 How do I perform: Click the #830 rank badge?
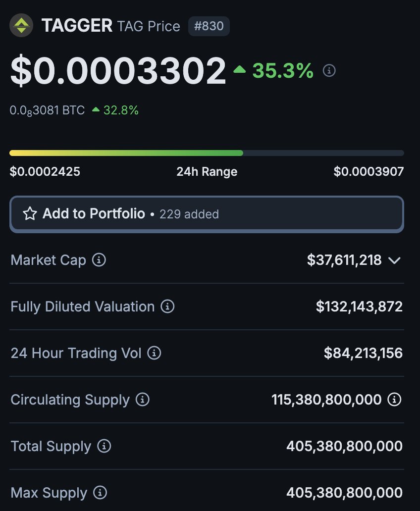(x=209, y=26)
